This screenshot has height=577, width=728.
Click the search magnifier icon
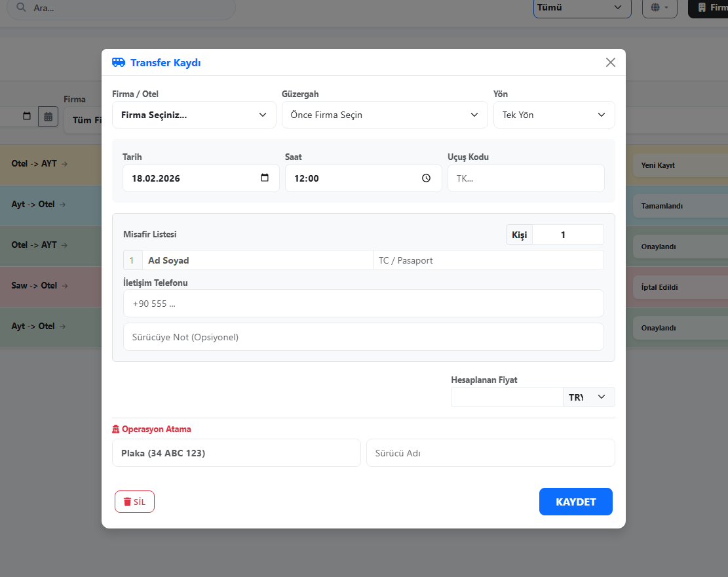(22, 8)
